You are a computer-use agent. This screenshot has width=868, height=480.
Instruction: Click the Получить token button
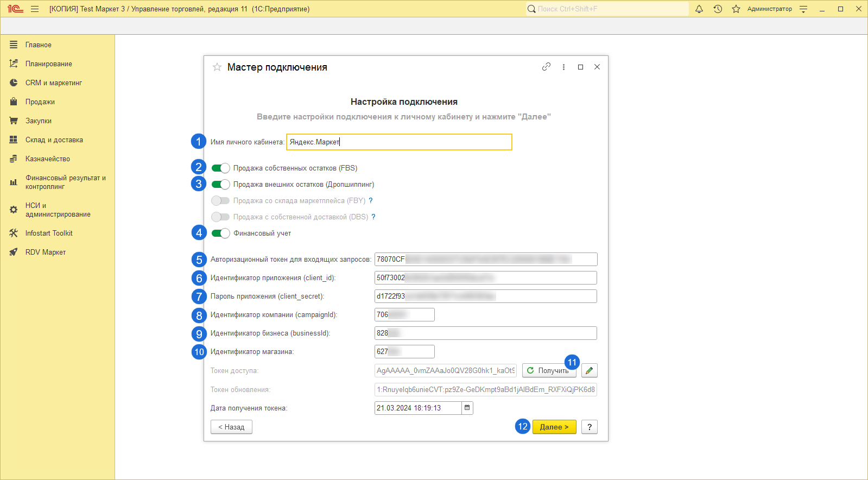pyautogui.click(x=548, y=370)
